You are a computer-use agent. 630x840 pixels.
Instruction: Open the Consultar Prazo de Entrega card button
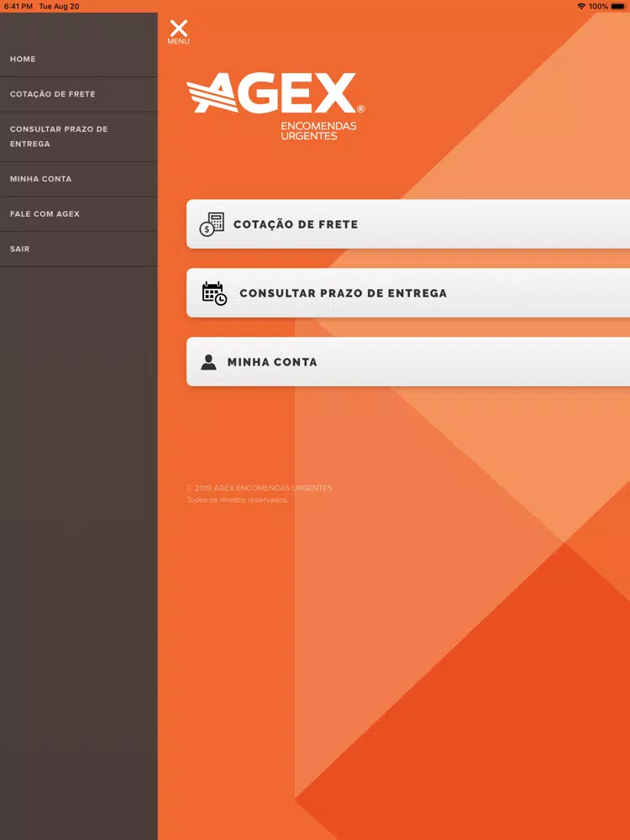coord(408,293)
